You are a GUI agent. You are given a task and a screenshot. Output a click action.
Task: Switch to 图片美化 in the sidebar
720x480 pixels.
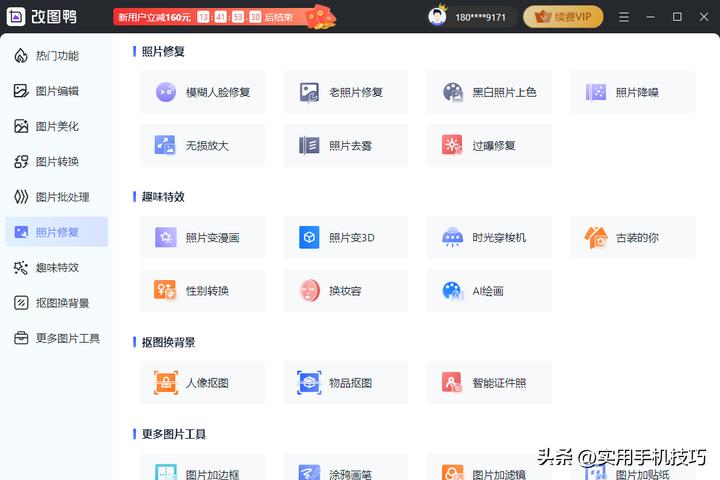(x=56, y=126)
